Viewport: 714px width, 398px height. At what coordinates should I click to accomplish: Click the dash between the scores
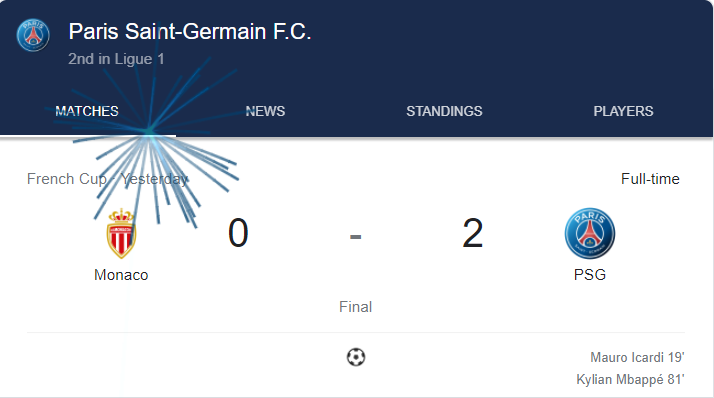click(x=356, y=237)
